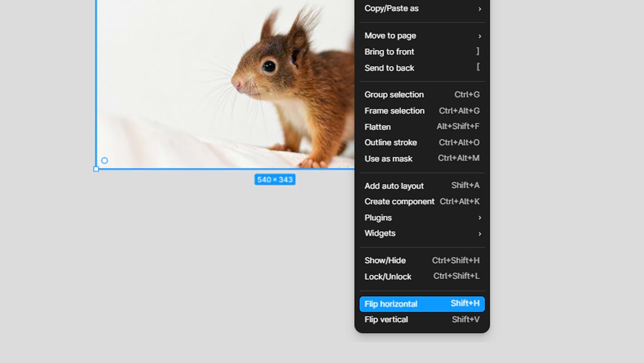
Task: Click the circular corner radius handle
Action: 104,161
